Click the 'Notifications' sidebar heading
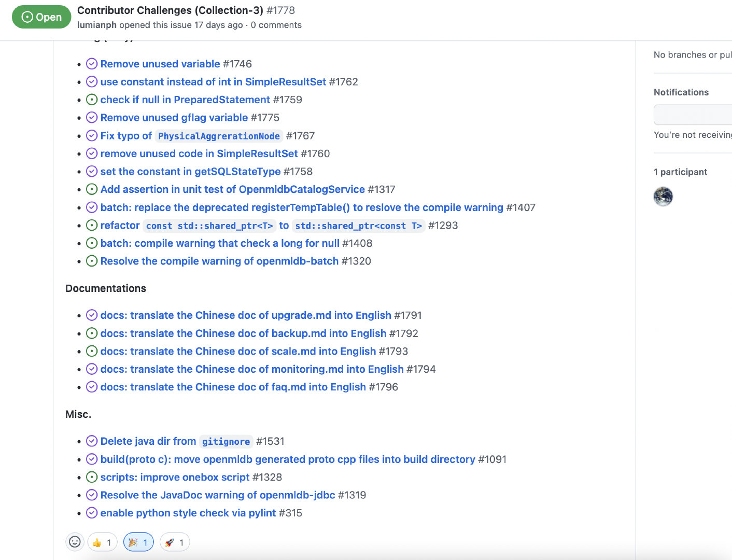This screenshot has width=732, height=560. [x=681, y=92]
